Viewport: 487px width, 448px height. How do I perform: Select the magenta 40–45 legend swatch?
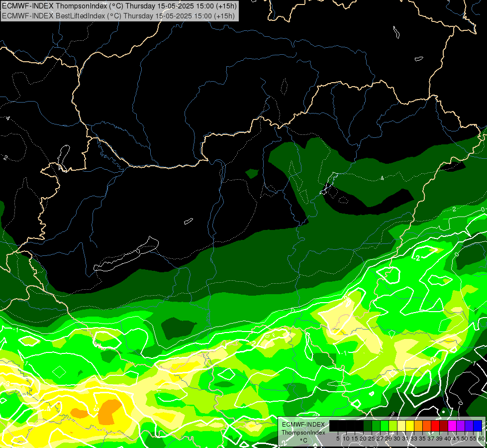tap(452, 426)
